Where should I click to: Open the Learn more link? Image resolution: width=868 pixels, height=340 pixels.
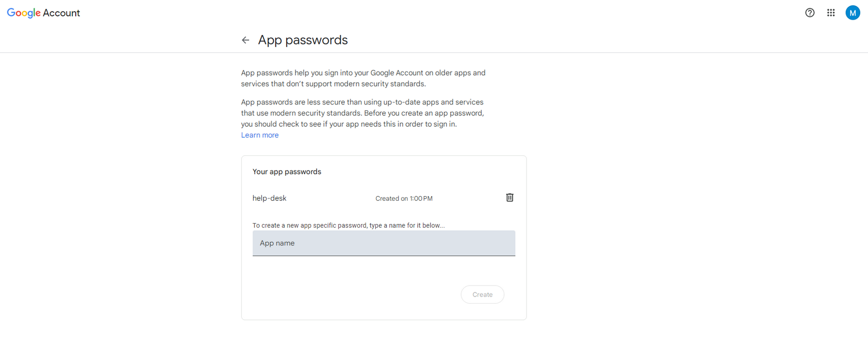pyautogui.click(x=260, y=135)
